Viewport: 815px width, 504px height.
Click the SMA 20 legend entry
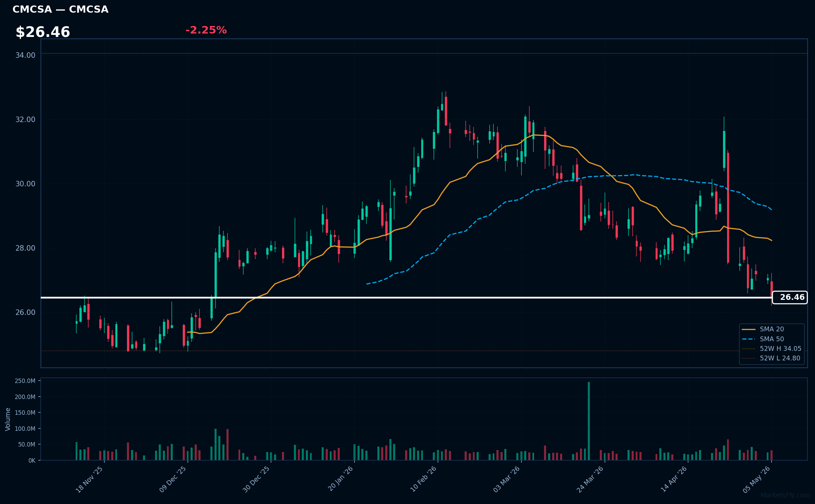772,329
